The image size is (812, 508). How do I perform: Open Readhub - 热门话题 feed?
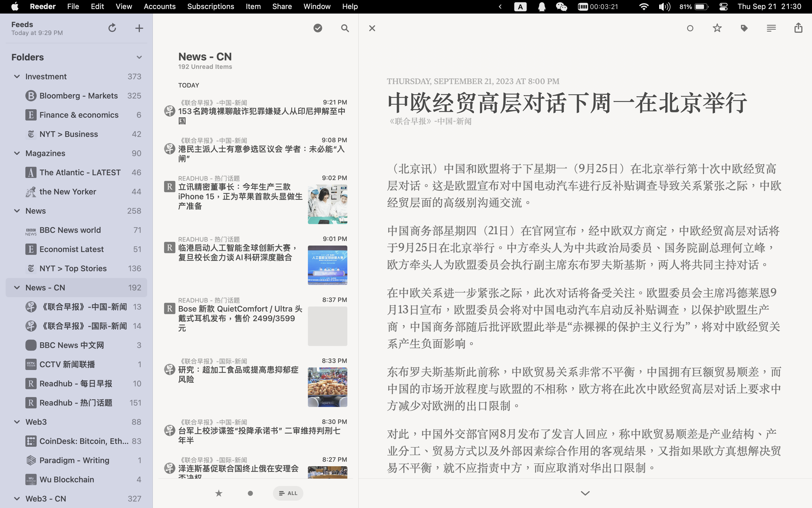76,402
